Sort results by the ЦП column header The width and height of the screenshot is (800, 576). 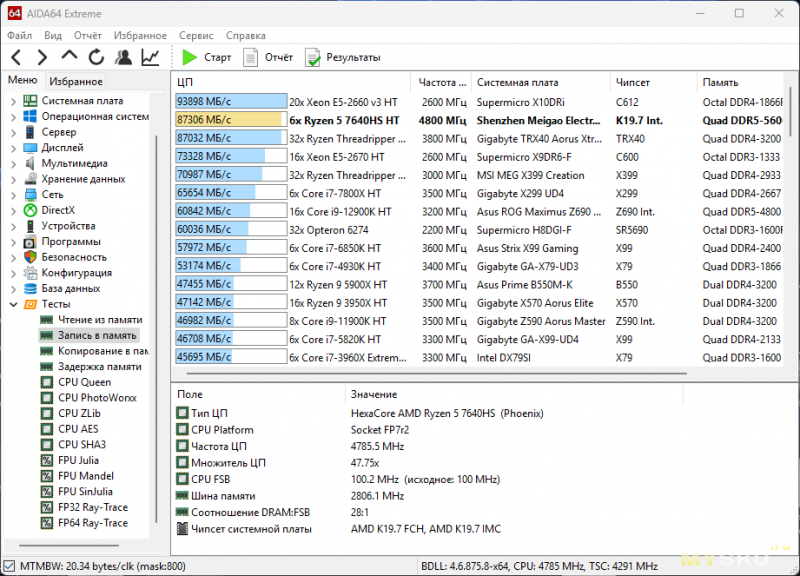(x=291, y=82)
